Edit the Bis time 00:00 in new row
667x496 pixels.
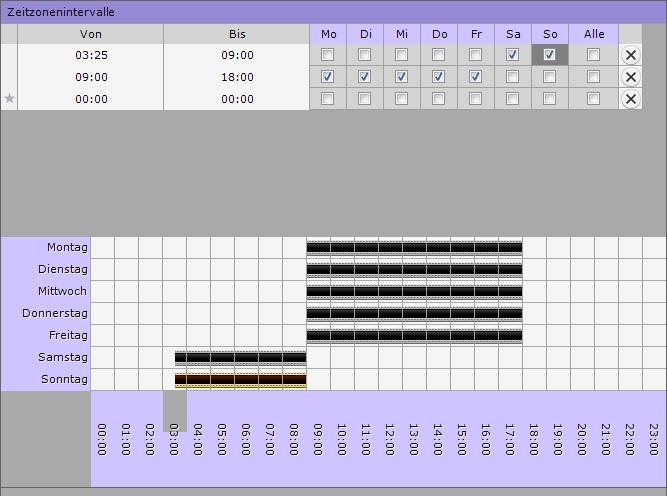(x=237, y=99)
